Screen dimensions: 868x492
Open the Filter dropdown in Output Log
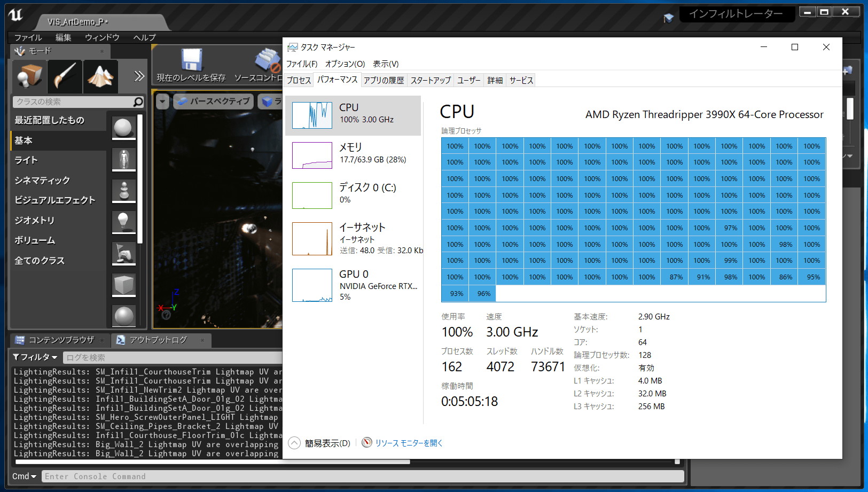[x=35, y=357]
